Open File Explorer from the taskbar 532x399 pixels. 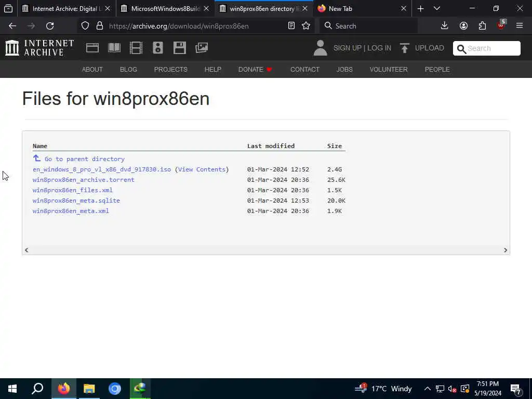(x=89, y=389)
